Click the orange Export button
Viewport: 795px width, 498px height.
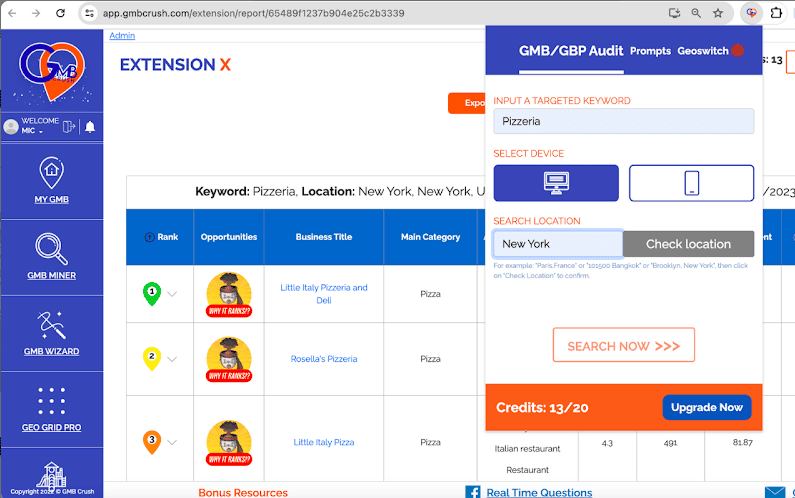(467, 103)
